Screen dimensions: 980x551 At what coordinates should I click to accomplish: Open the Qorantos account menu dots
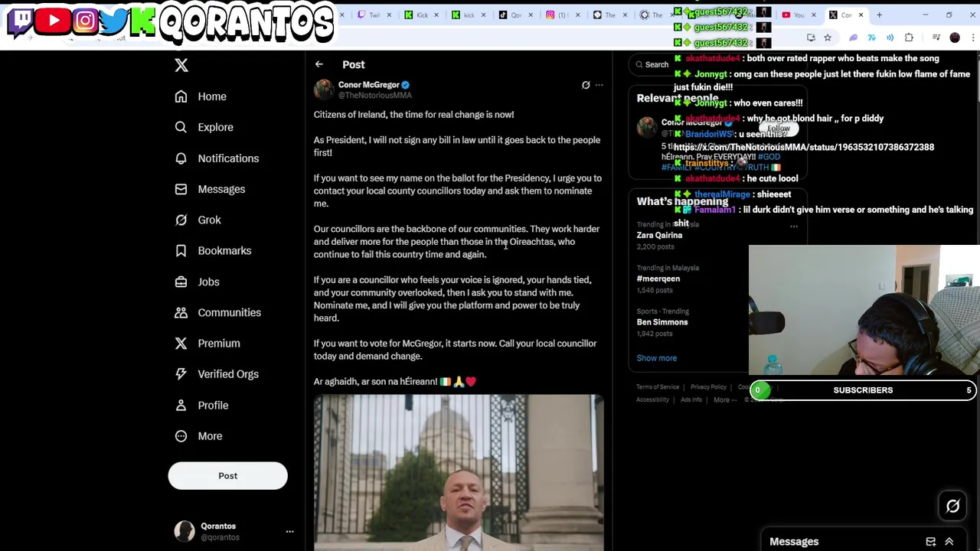click(289, 531)
